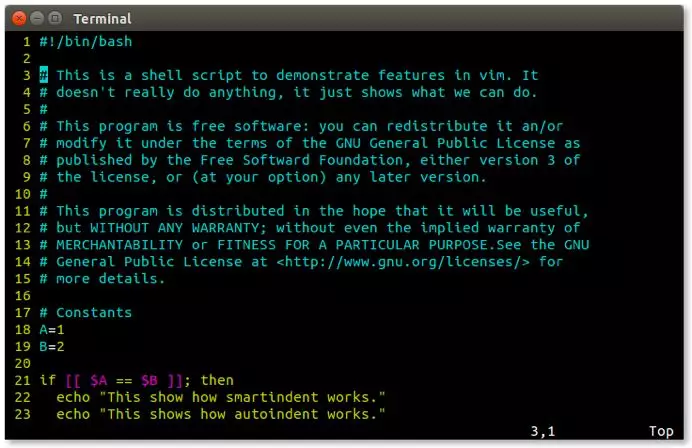The height and width of the screenshot is (448, 692).
Task: Click the Top scroll position indicator
Action: click(661, 431)
